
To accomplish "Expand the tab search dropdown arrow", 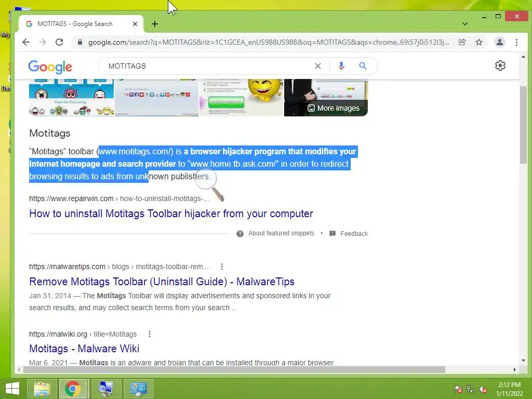I will [465, 24].
